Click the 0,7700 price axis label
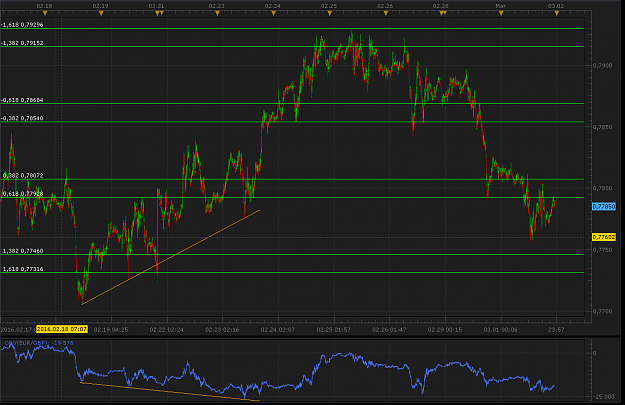Viewport: 625px width, 405px height. [x=602, y=311]
